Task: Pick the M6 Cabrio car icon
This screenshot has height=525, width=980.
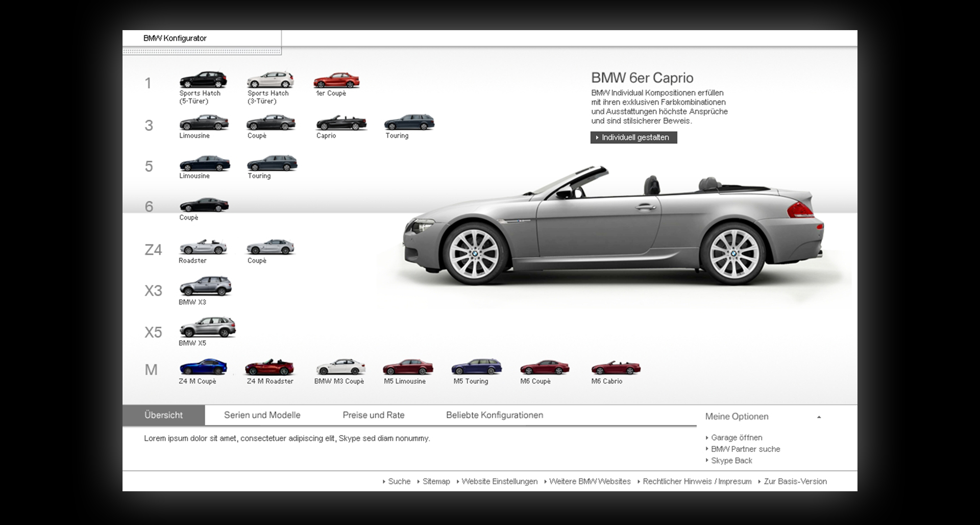Action: point(616,368)
